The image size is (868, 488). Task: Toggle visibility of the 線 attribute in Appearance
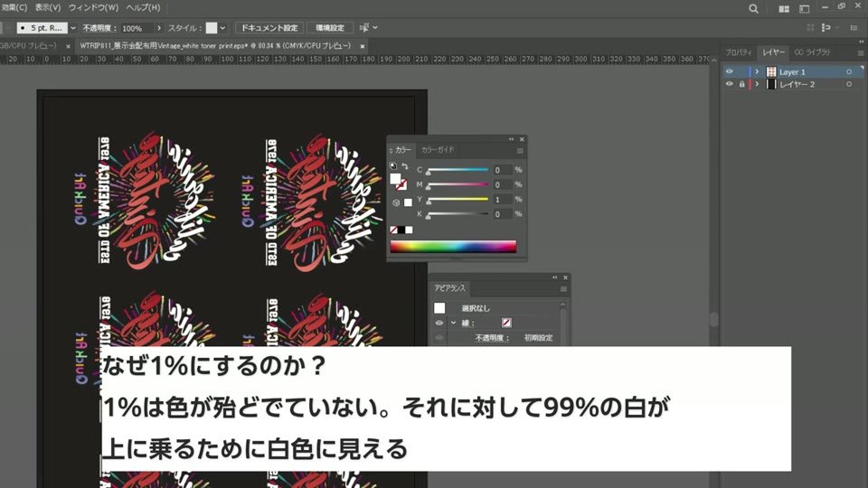click(439, 323)
